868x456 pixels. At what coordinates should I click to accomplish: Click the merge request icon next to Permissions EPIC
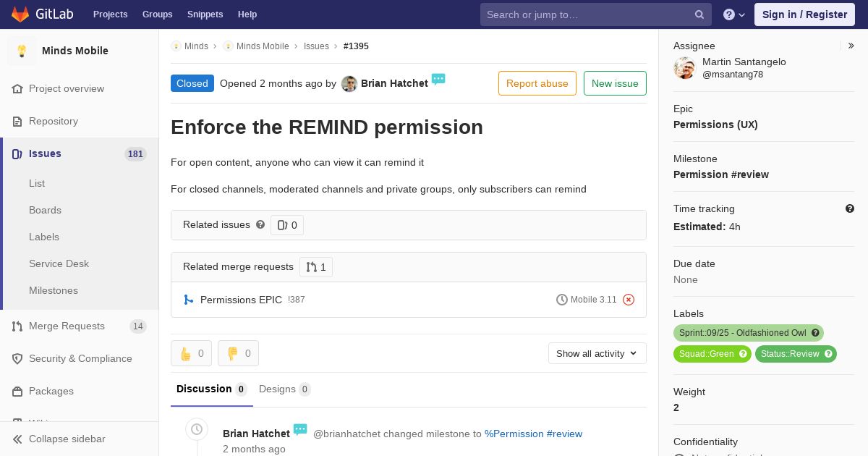(x=188, y=300)
